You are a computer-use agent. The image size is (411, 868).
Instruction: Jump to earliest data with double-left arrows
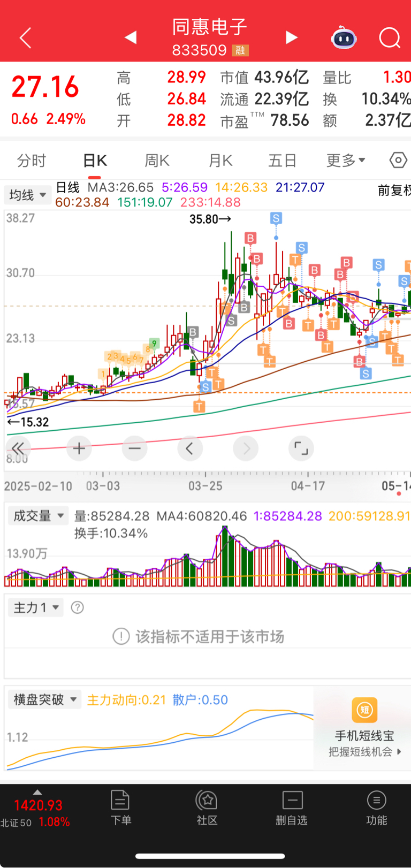(18, 448)
